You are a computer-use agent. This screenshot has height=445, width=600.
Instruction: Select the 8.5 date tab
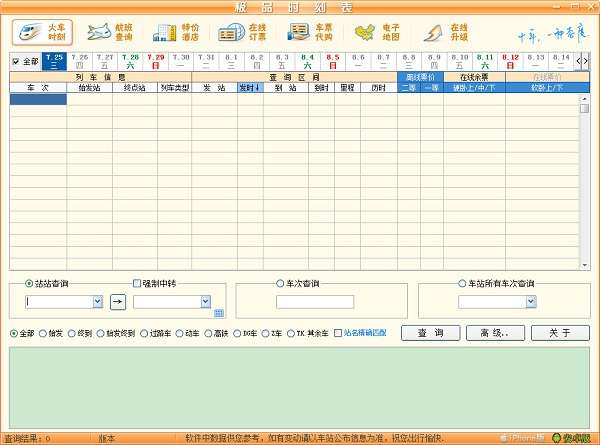333,62
